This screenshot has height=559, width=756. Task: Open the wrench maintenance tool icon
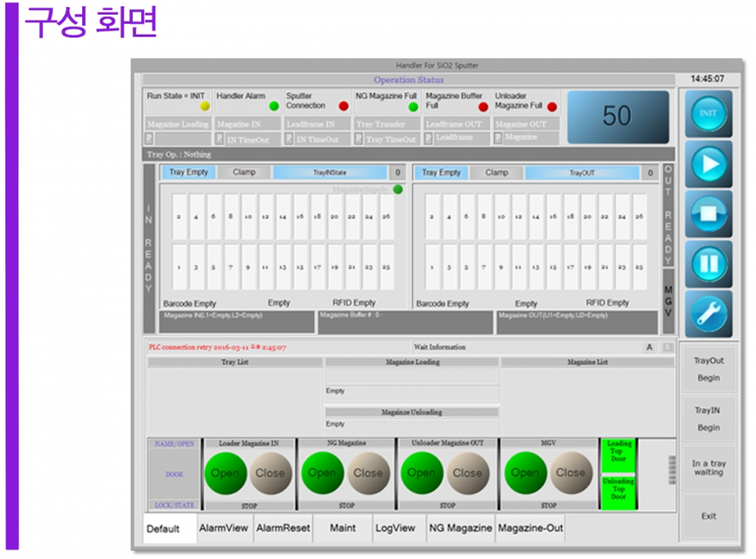[x=708, y=314]
